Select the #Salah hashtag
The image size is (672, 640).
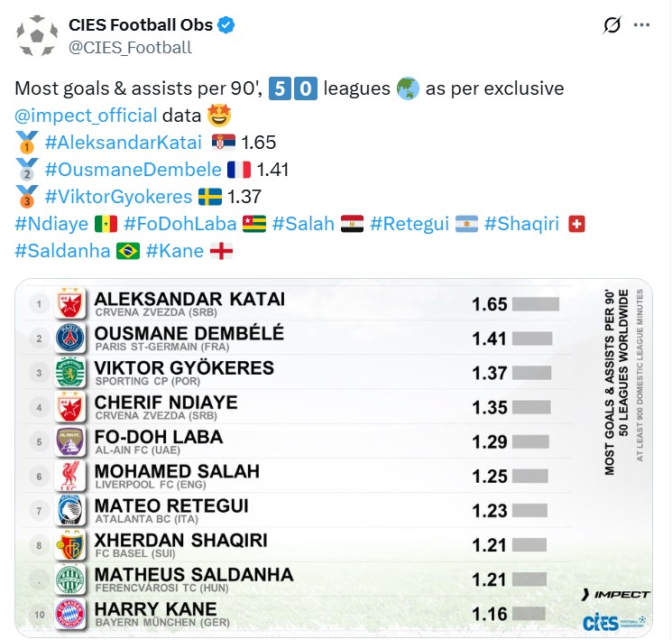tap(303, 224)
